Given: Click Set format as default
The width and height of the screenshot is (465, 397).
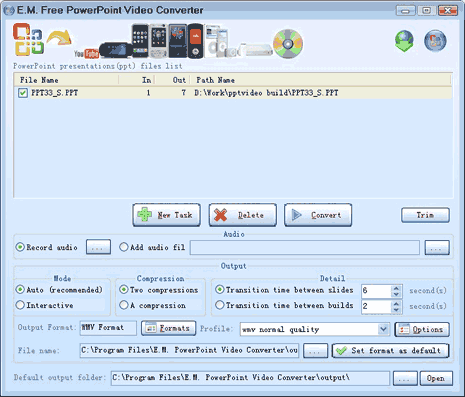Looking at the screenshot, I should (x=391, y=351).
